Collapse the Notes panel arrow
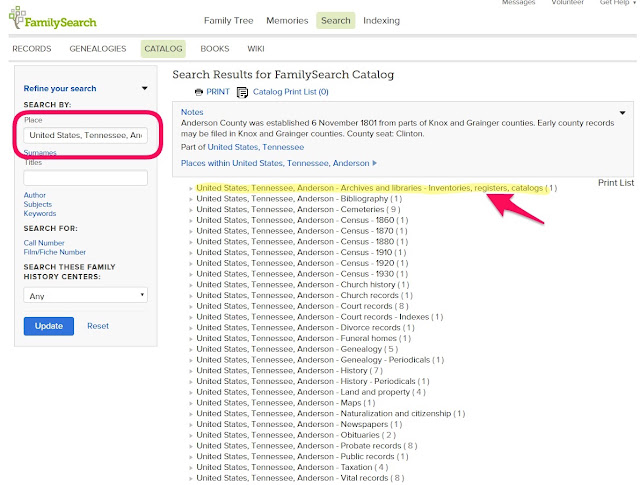This screenshot has height=485, width=640. 622,113
